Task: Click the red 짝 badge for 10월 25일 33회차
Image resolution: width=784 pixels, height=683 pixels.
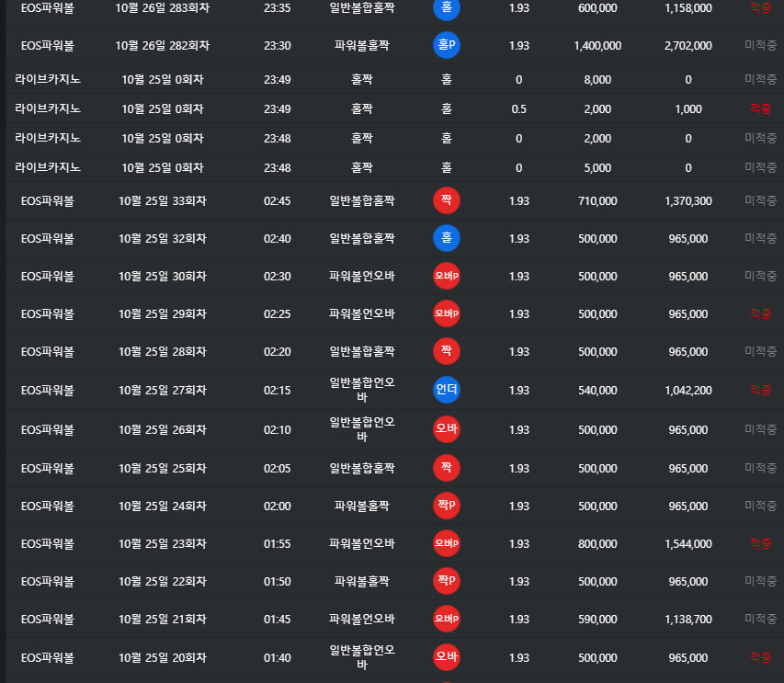Action: [446, 200]
